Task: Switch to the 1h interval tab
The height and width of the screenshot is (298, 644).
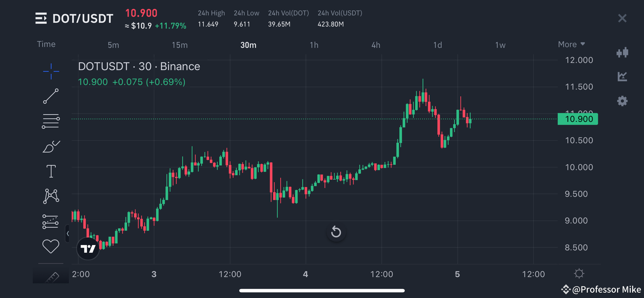Action: tap(314, 45)
